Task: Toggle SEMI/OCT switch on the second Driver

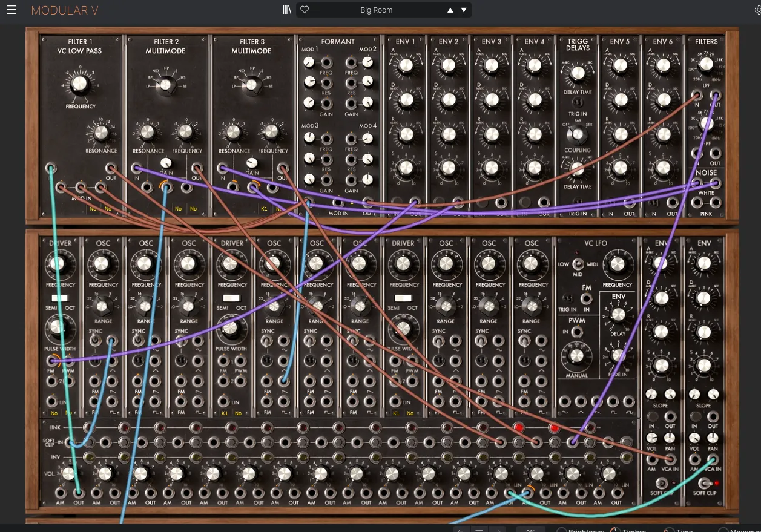Action: (x=232, y=298)
